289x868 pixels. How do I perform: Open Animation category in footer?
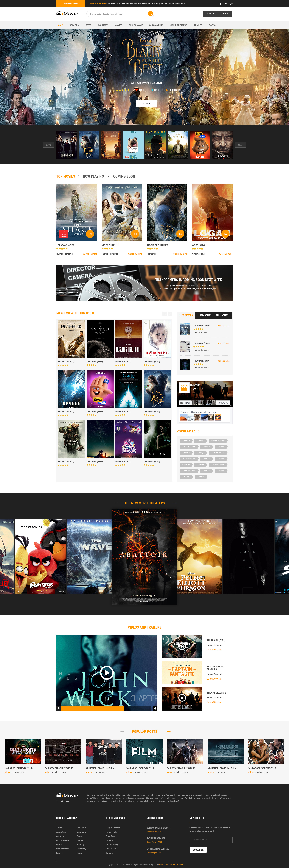(x=61, y=832)
